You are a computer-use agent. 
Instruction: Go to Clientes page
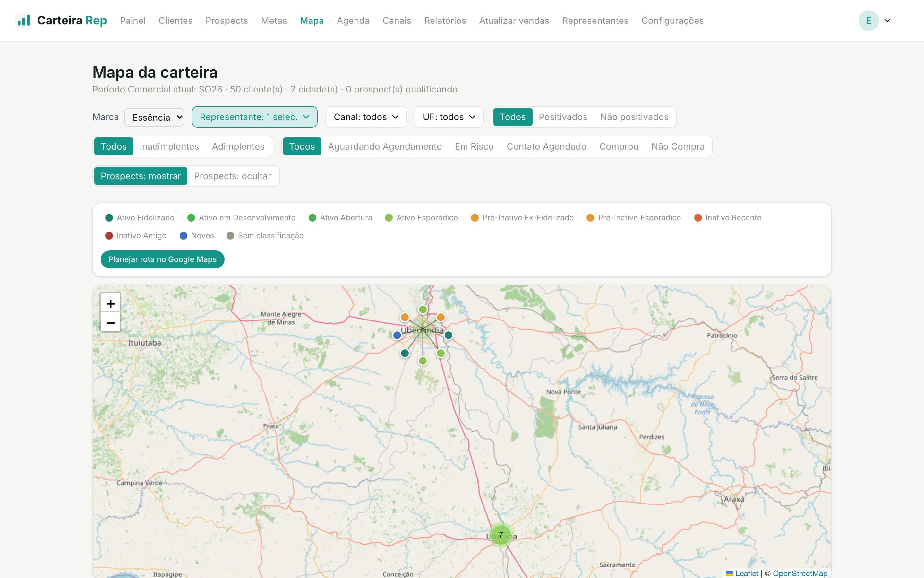point(175,21)
